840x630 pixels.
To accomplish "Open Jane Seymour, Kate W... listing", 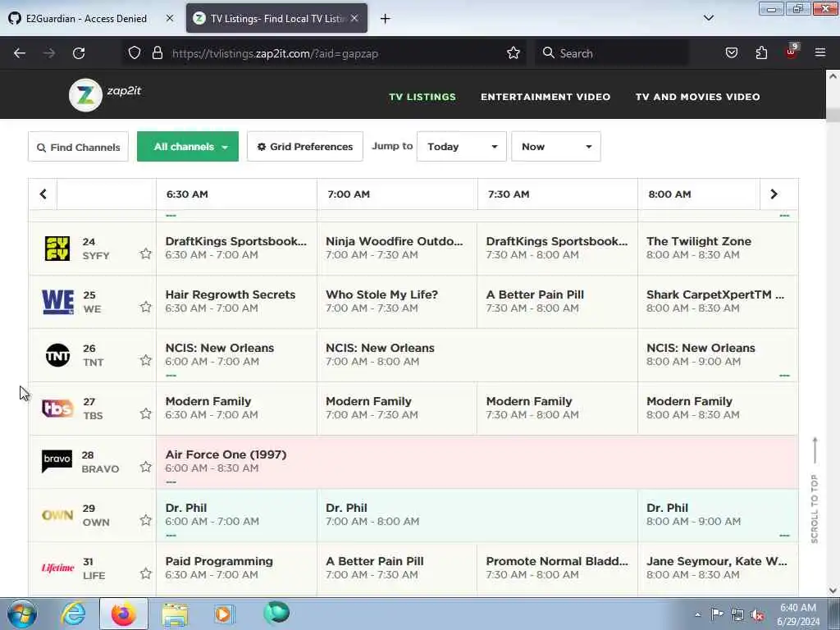I will click(x=717, y=568).
